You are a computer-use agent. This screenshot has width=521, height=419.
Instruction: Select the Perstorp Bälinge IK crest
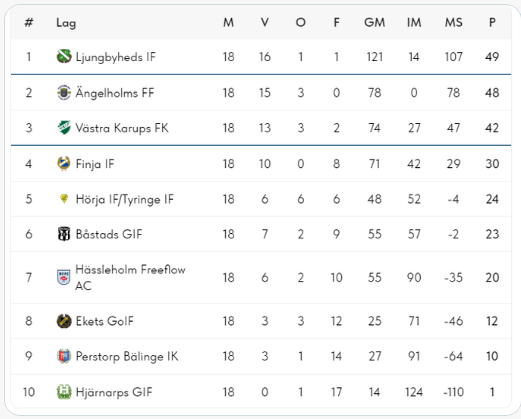[64, 356]
